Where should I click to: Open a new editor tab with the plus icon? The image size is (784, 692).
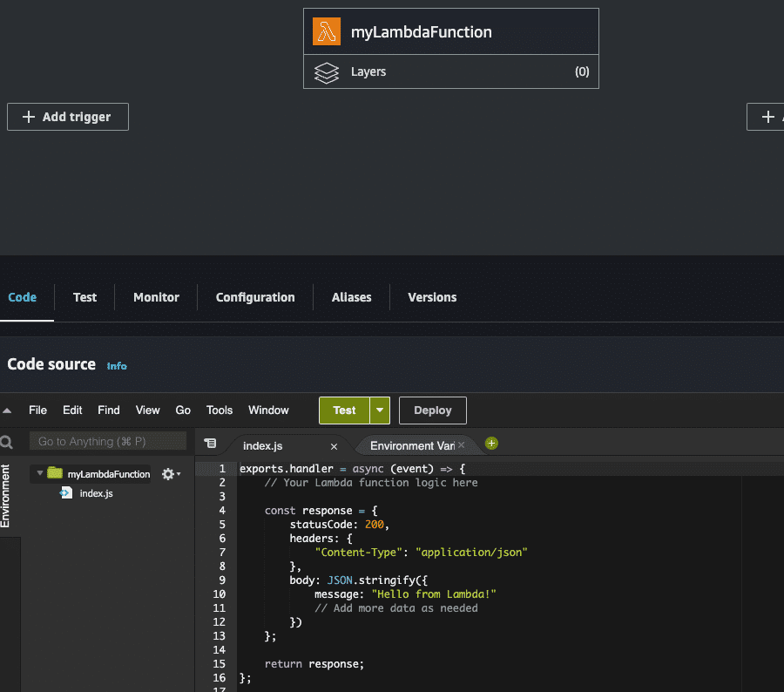pos(491,443)
